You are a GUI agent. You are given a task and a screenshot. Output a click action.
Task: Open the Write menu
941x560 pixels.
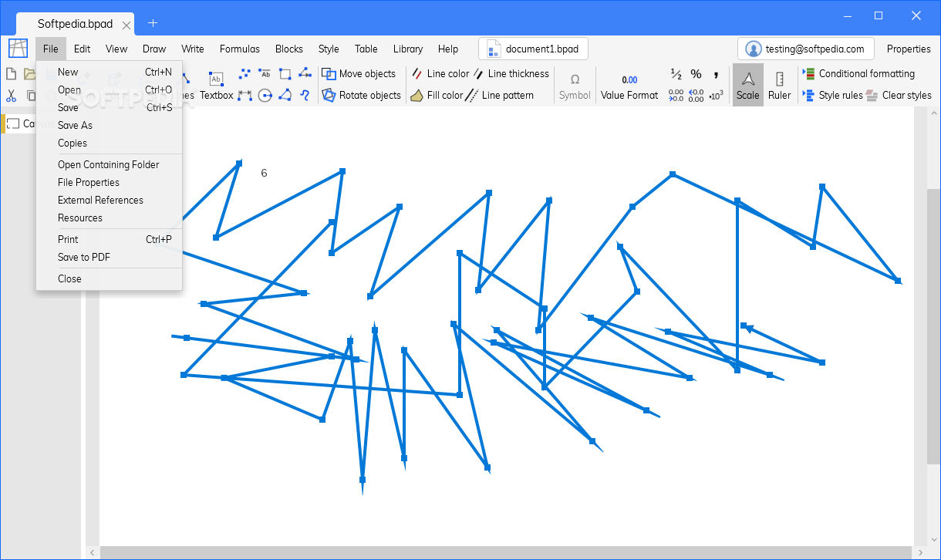(193, 49)
